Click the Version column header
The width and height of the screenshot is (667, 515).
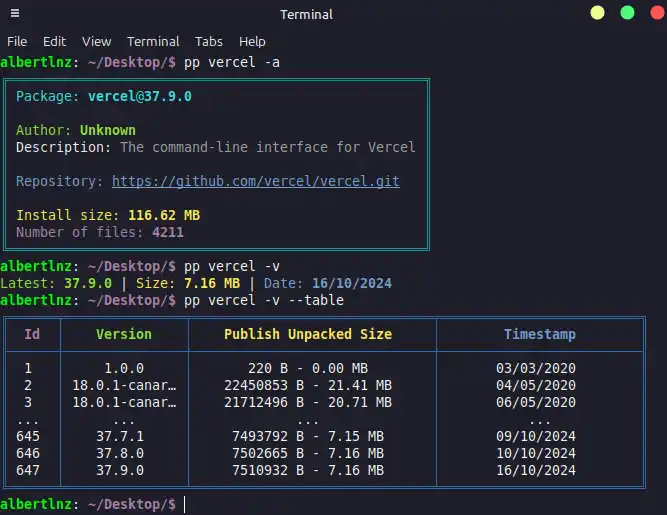click(124, 334)
